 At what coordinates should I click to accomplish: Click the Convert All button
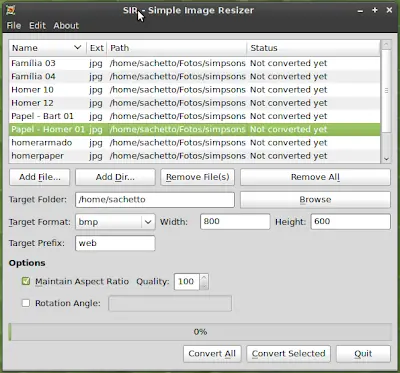coord(212,354)
